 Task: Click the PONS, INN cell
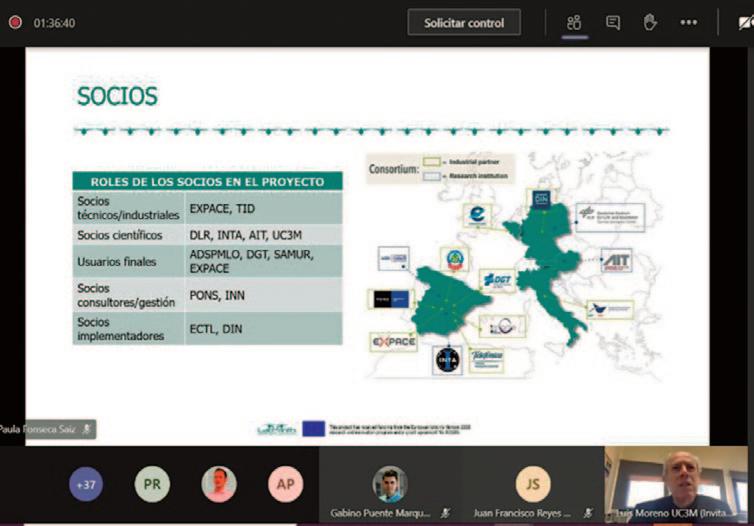(264, 295)
